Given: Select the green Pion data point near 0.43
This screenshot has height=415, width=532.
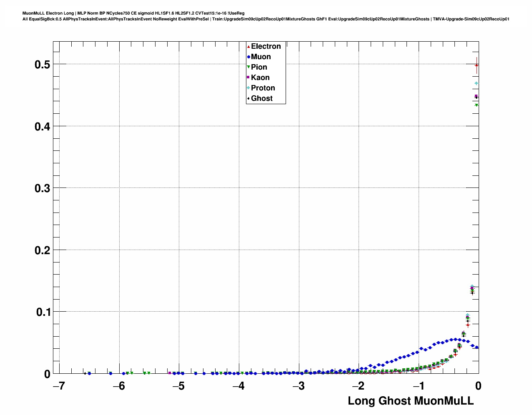Looking at the screenshot, I should coord(477,105).
